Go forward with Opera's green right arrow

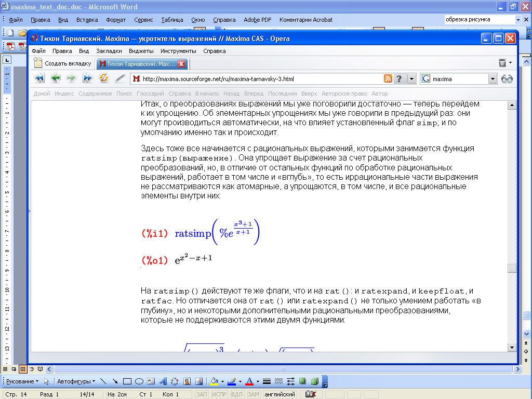click(x=71, y=78)
